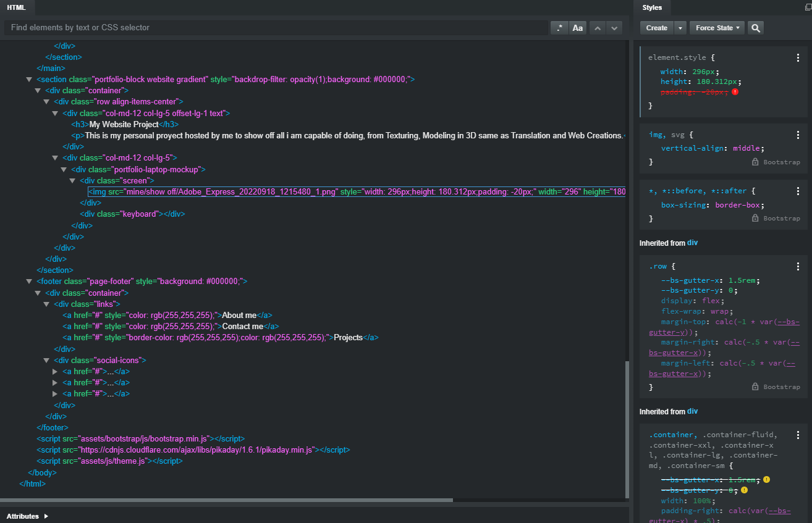Image resolution: width=812 pixels, height=523 pixels.
Task: Collapse the portfolio-laptop-mockup div
Action: tap(63, 169)
